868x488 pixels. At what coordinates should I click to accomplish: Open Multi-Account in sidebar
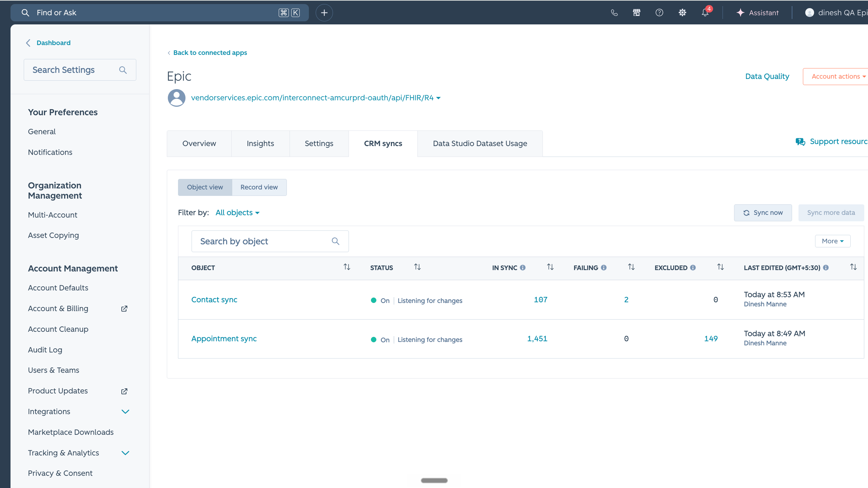pos(53,215)
